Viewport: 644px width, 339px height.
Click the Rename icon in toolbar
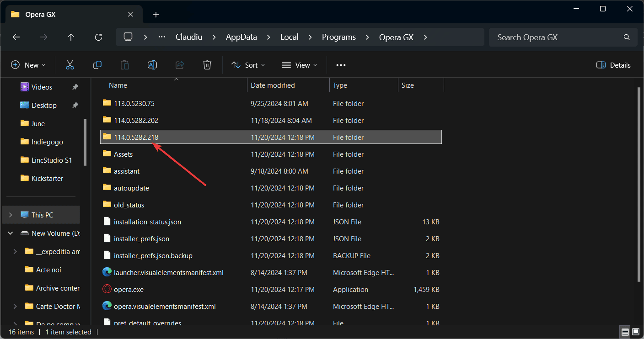[152, 65]
